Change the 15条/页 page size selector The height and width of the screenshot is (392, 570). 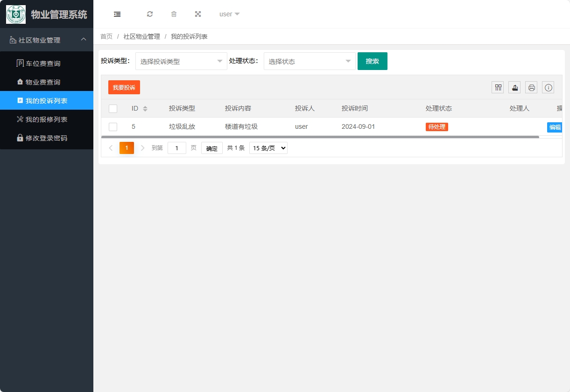(x=268, y=148)
